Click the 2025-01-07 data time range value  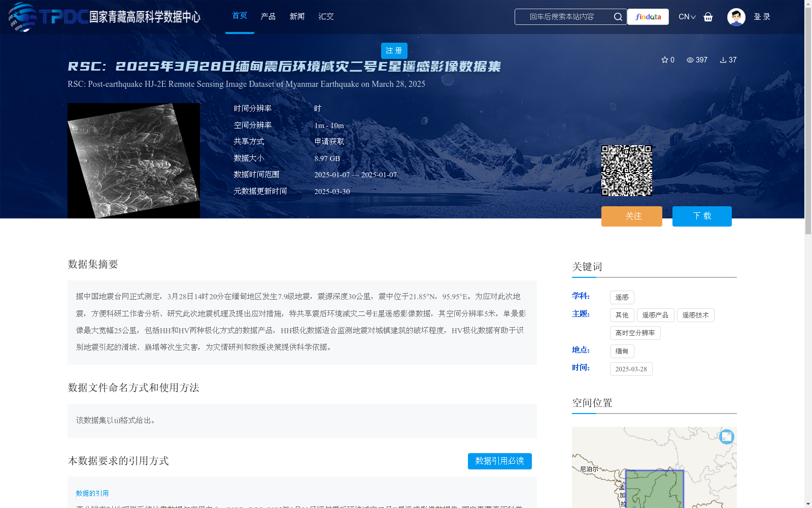pyautogui.click(x=356, y=175)
